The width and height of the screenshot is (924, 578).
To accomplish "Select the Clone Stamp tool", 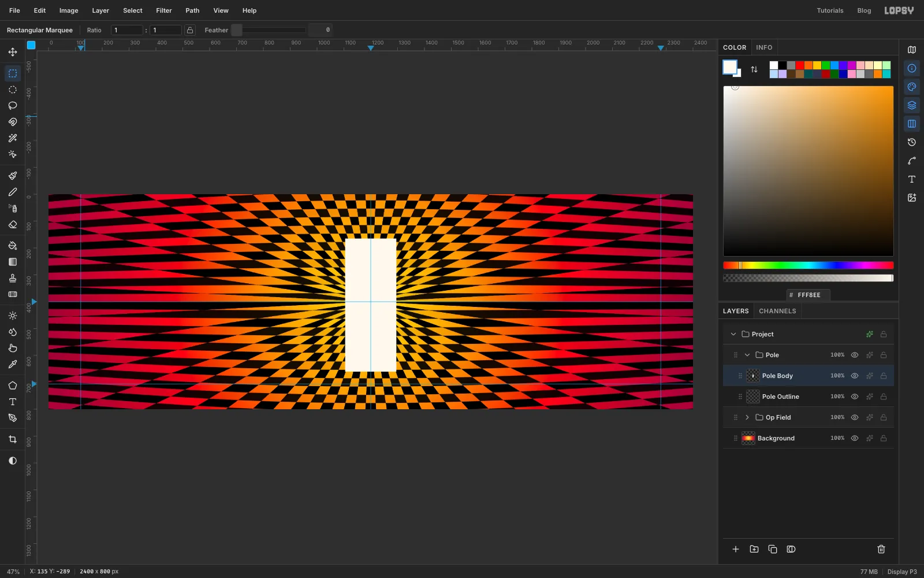I will pos(13,278).
